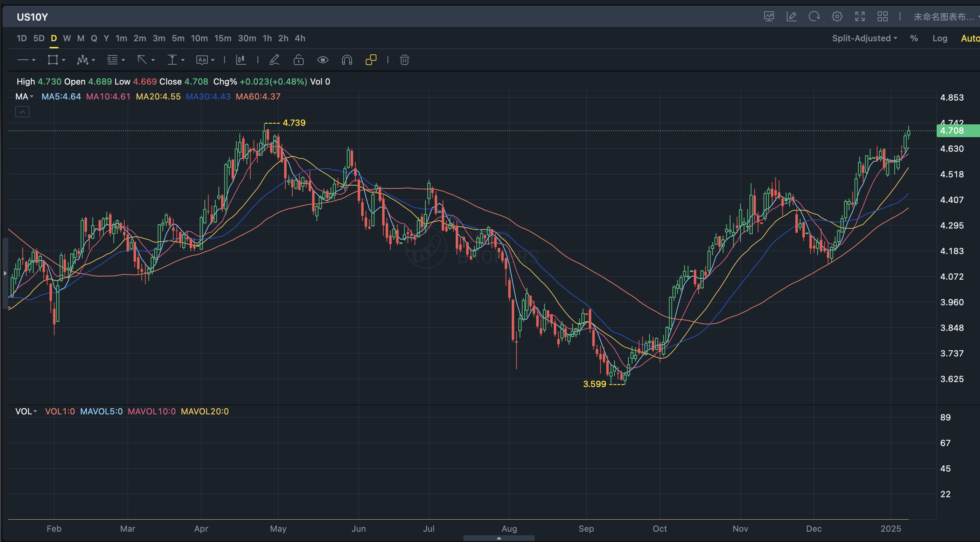980x542 pixels.
Task: Open the multi-chart grid layout icon
Action: pyautogui.click(x=883, y=17)
